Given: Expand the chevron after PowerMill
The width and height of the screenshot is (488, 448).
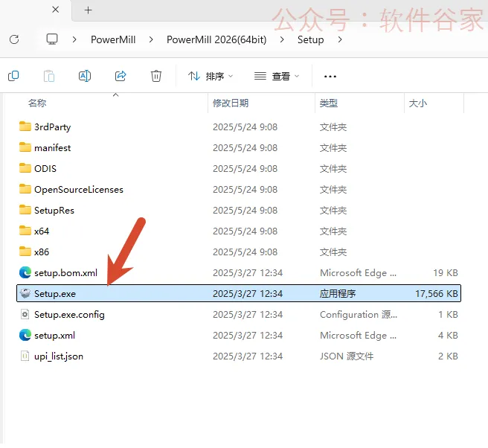Looking at the screenshot, I should [x=151, y=39].
